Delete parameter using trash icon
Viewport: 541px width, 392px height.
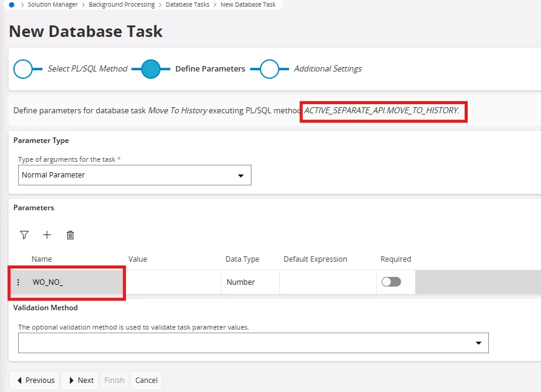tap(70, 235)
